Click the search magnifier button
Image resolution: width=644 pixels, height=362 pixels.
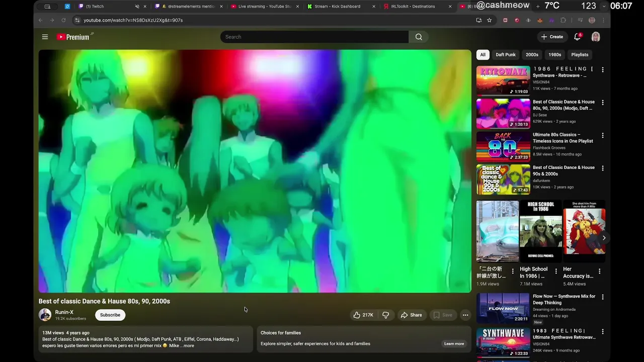click(x=419, y=37)
